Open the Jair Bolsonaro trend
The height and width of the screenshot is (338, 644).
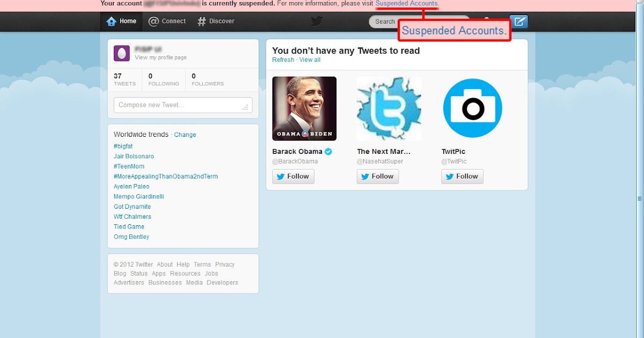(x=134, y=156)
